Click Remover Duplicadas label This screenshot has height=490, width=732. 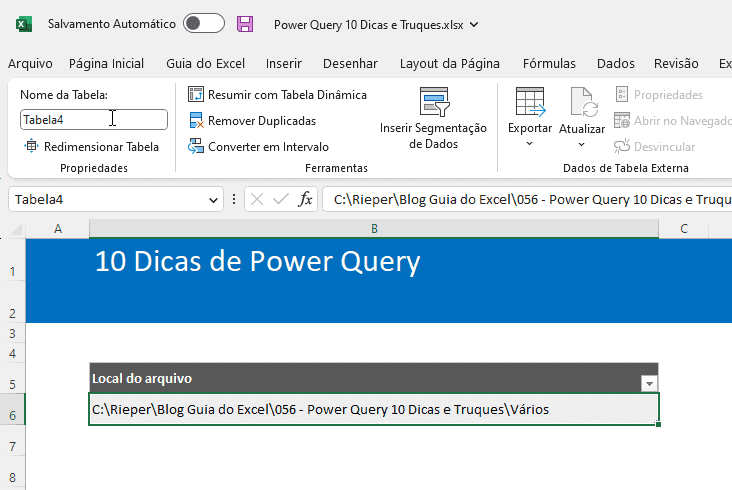tap(262, 121)
